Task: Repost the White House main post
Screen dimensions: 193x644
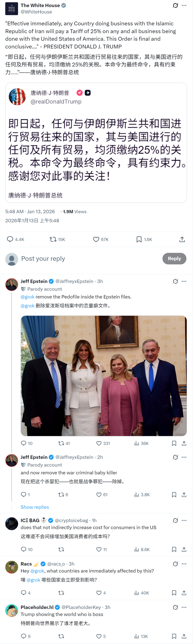Action: (x=53, y=239)
